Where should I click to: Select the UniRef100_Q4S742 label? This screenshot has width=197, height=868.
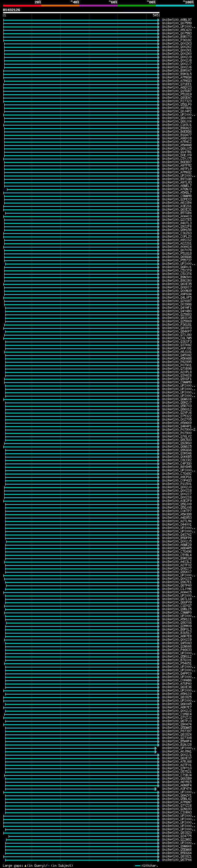tap(176, 535)
